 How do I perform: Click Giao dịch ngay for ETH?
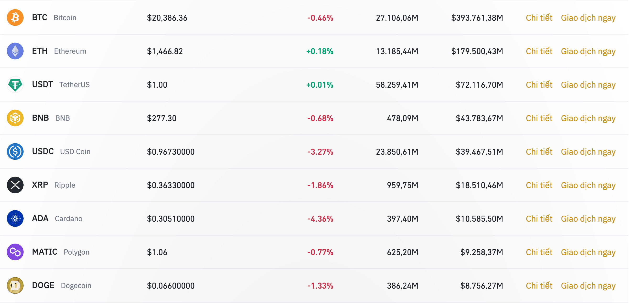588,52
